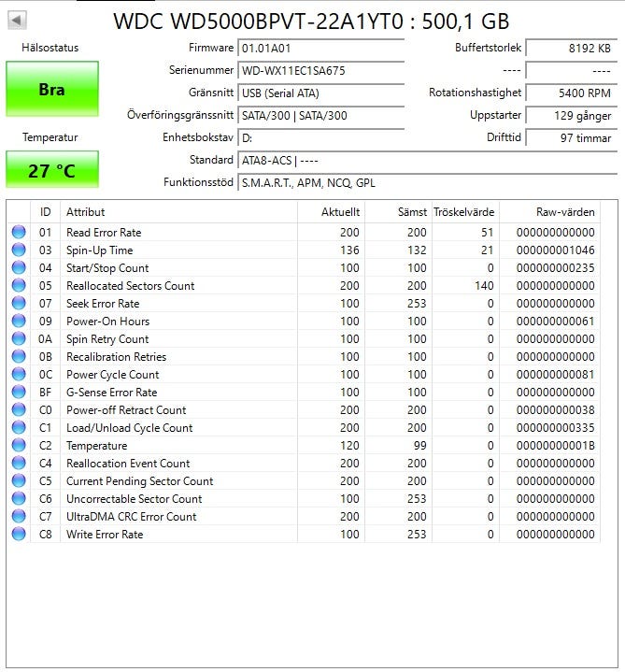Click raw value 000000000061
This screenshot has height=672, width=625.
coord(555,321)
